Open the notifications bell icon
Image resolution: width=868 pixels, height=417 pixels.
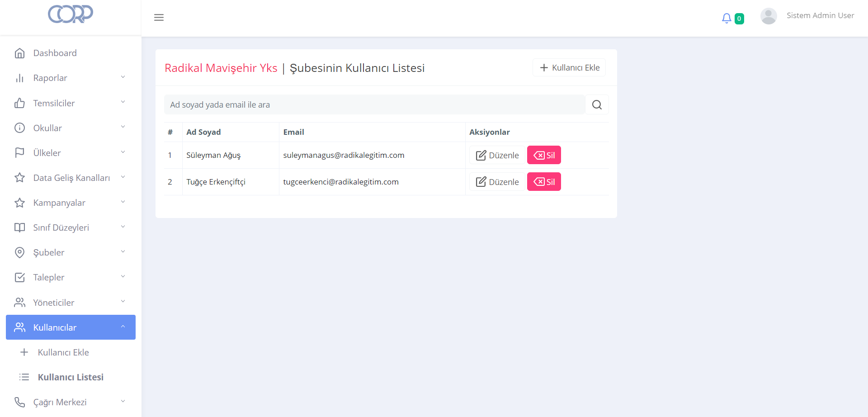(x=726, y=18)
